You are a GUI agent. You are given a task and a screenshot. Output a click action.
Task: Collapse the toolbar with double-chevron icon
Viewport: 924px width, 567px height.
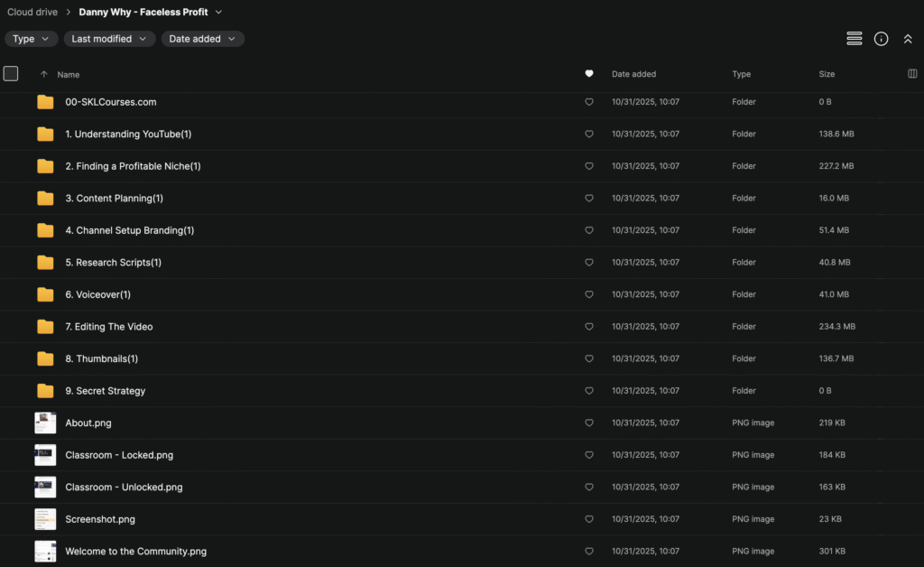point(908,38)
